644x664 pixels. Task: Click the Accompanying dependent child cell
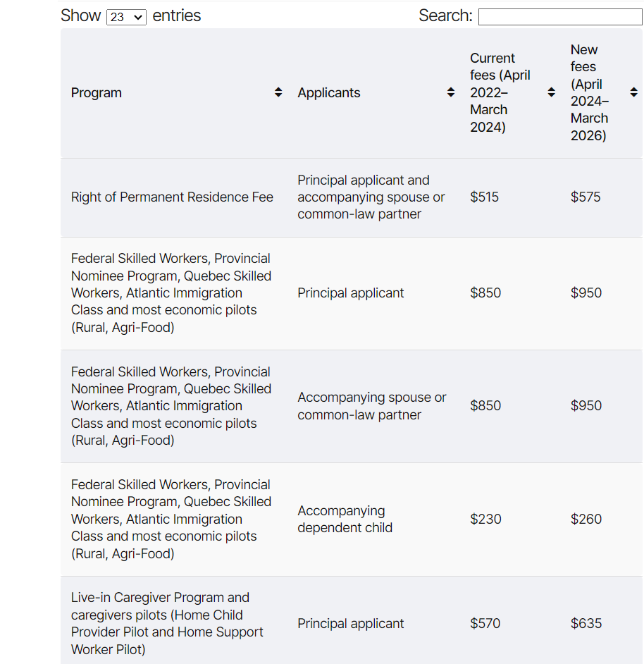[345, 519]
